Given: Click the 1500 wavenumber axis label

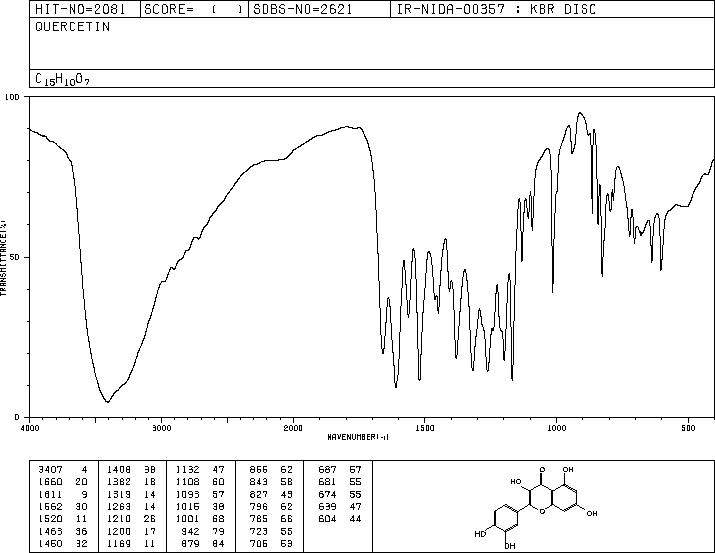Looking at the screenshot, I should tap(425, 428).
